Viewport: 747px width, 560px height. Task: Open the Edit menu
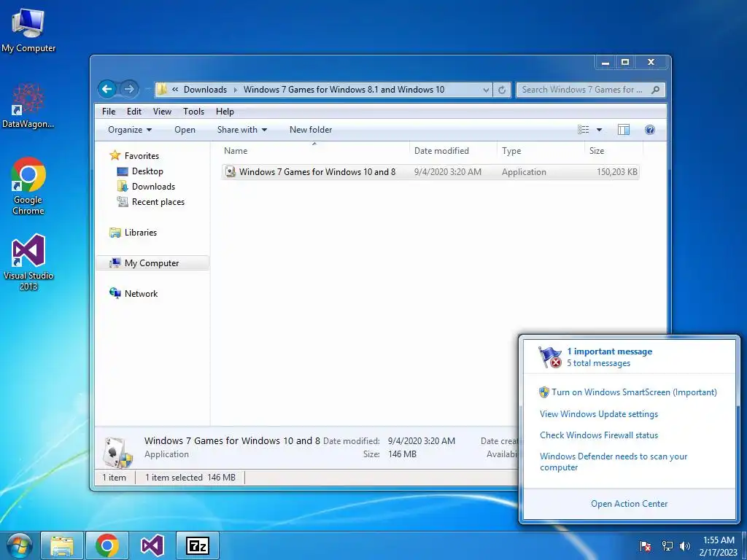coord(134,112)
